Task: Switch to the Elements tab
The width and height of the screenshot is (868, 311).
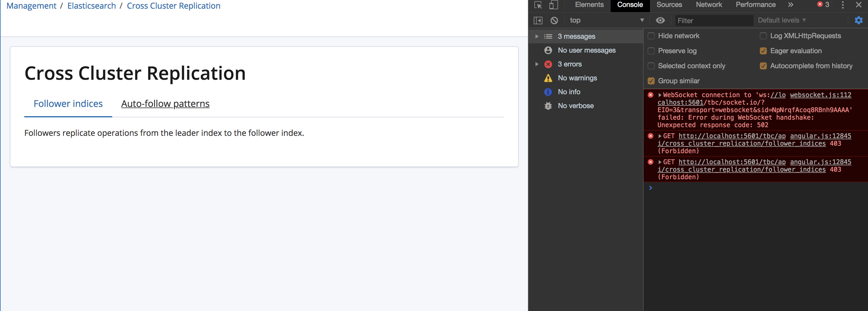Action: [589, 5]
